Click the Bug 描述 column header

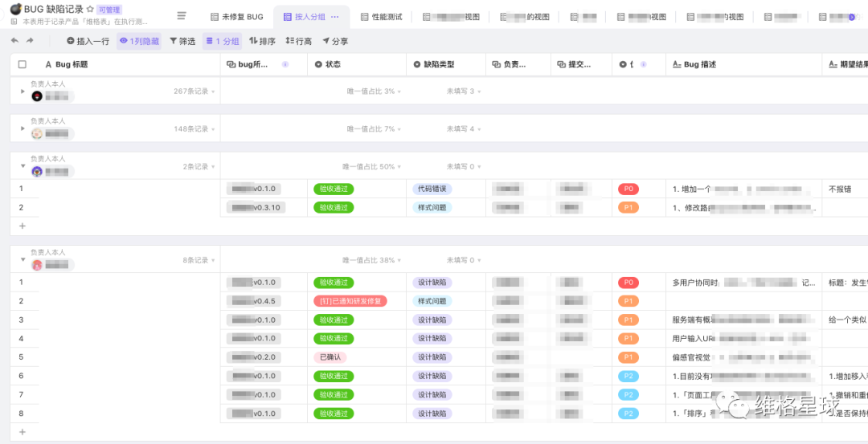pos(744,64)
